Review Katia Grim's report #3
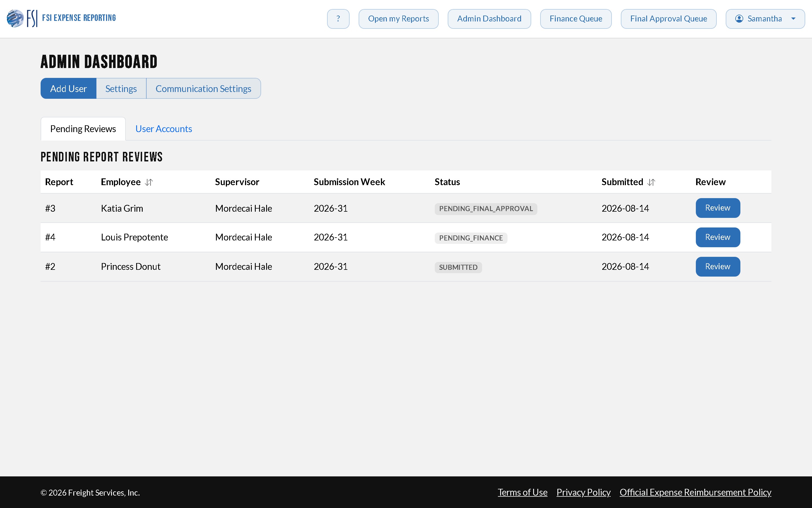This screenshot has width=812, height=508. (718, 208)
